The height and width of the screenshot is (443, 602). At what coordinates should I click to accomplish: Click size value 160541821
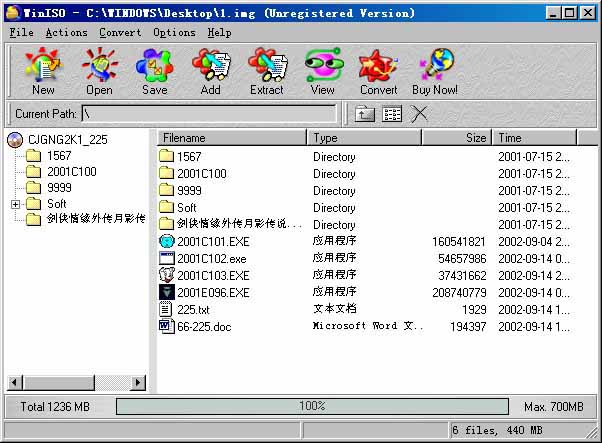pos(458,242)
